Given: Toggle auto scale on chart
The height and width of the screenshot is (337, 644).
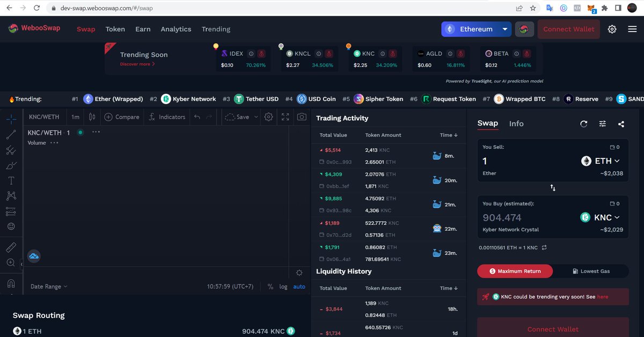Looking at the screenshot, I should point(299,287).
